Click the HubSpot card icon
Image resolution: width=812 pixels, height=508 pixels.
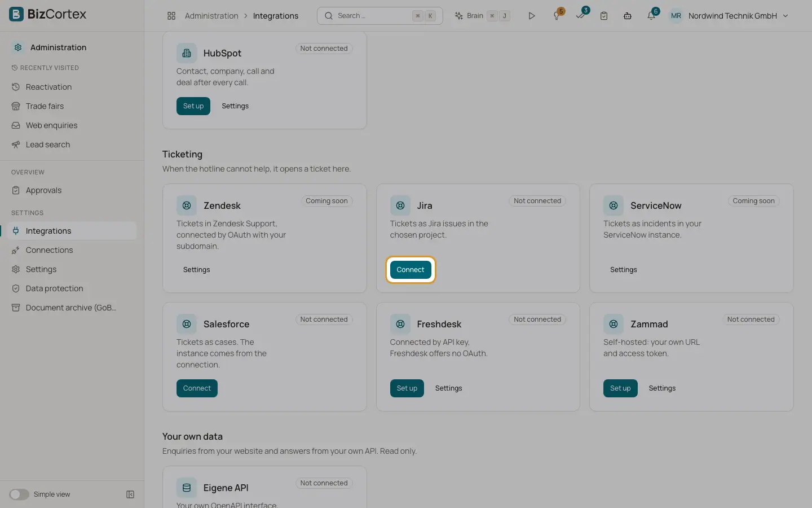[x=187, y=53]
